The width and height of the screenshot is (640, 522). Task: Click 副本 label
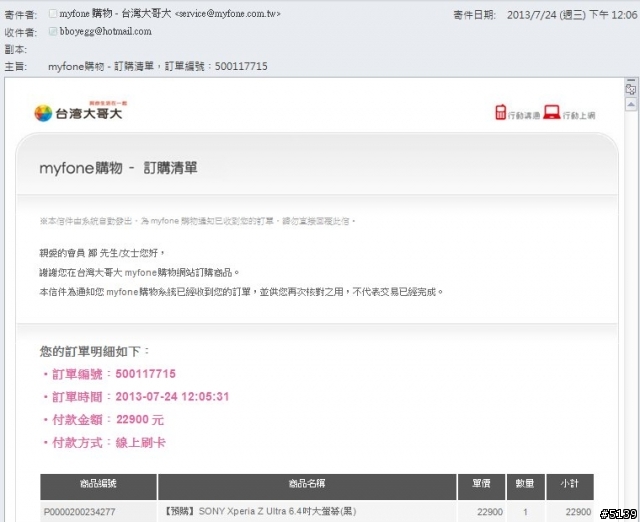tap(16, 49)
